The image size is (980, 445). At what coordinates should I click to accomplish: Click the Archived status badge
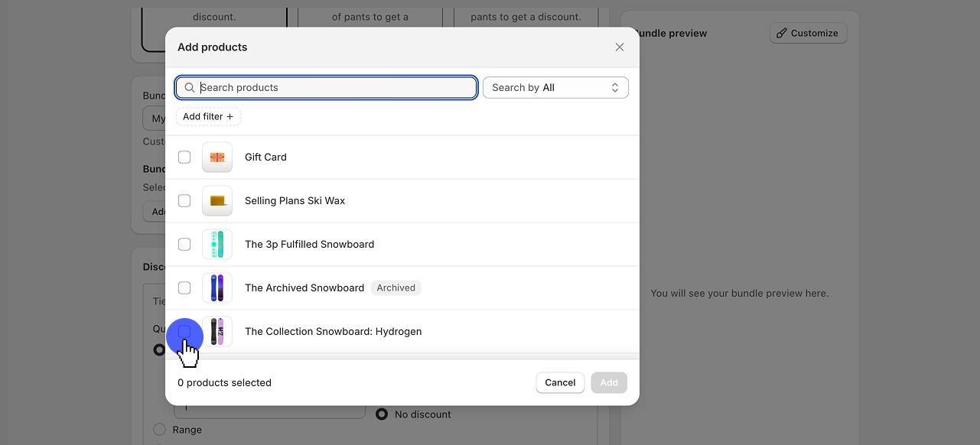coord(396,288)
